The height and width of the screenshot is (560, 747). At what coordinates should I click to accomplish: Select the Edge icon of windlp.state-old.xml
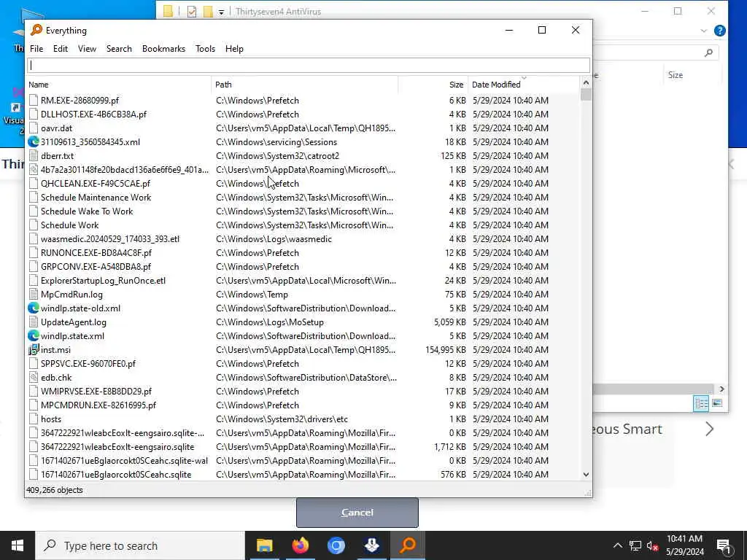tap(34, 308)
